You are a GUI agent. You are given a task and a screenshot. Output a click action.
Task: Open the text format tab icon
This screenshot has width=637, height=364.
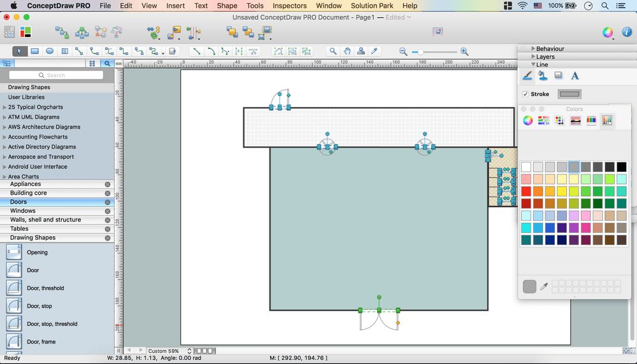[x=575, y=76]
